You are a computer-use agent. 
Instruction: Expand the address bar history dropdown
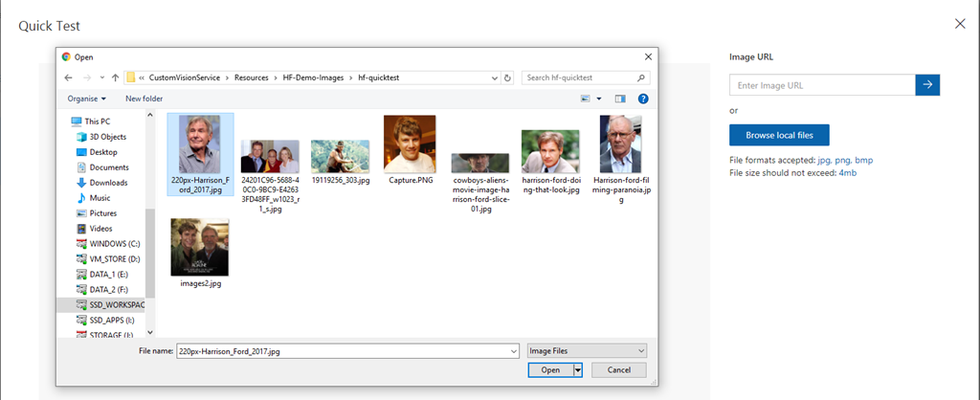click(x=492, y=78)
